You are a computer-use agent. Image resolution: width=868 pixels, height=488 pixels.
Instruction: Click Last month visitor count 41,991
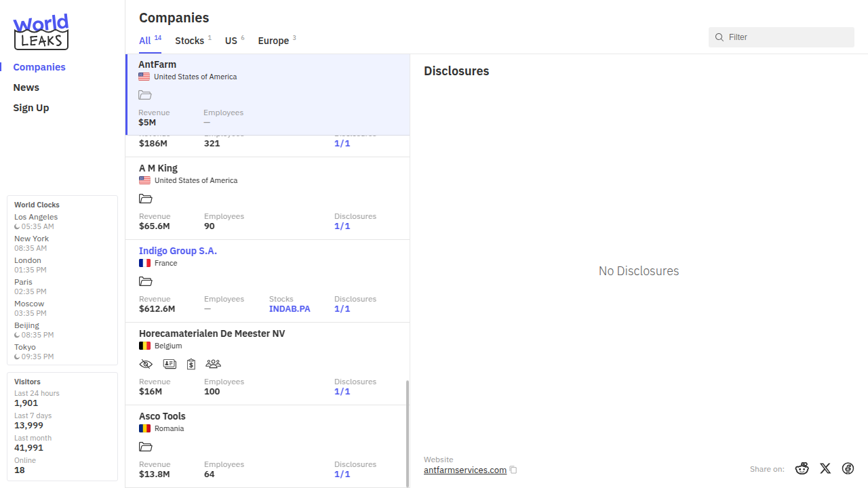coord(28,448)
